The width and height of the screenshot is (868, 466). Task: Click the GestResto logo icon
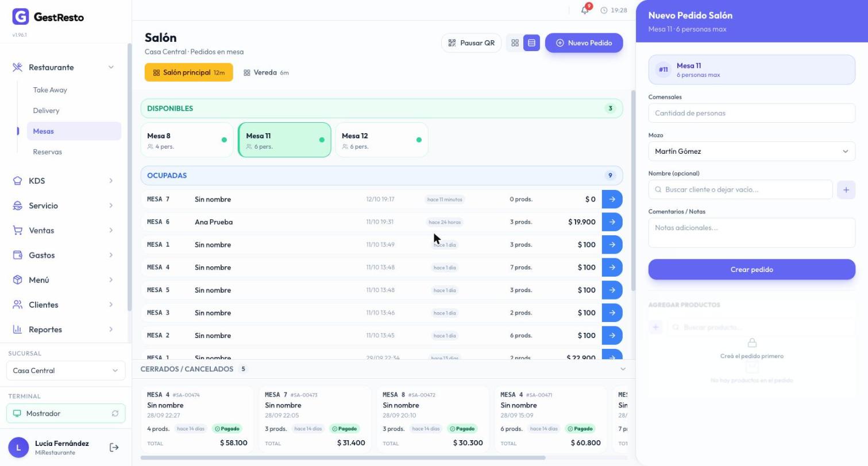[21, 17]
